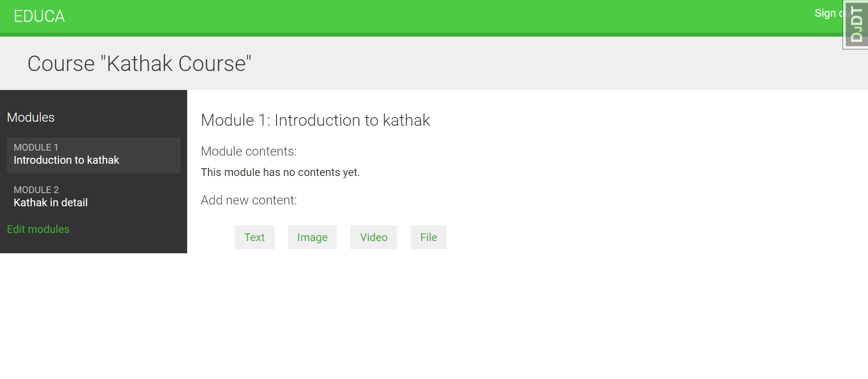Click the Modules panel heading
868x379 pixels.
point(30,118)
